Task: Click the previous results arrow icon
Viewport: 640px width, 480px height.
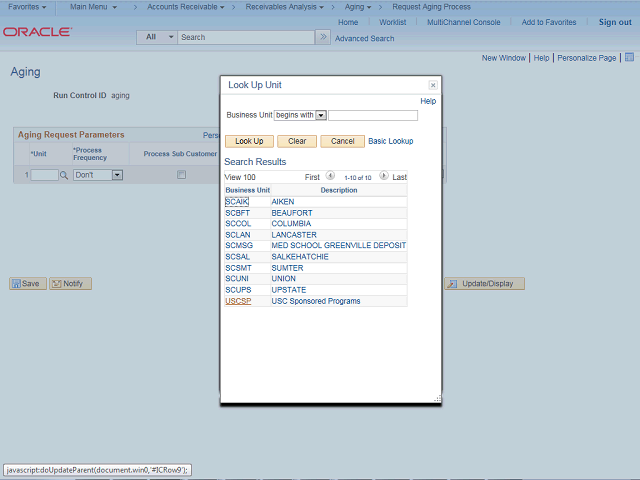Action: click(330, 176)
